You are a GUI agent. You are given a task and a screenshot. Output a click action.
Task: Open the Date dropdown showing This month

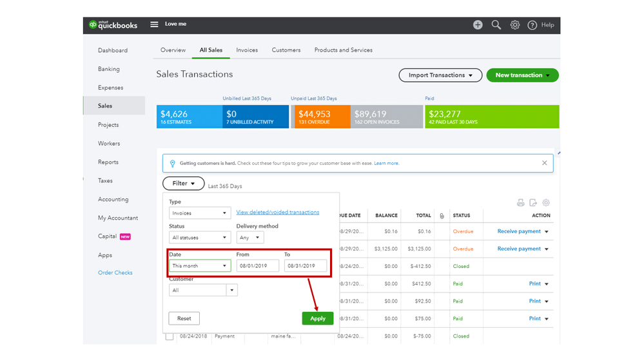click(200, 265)
